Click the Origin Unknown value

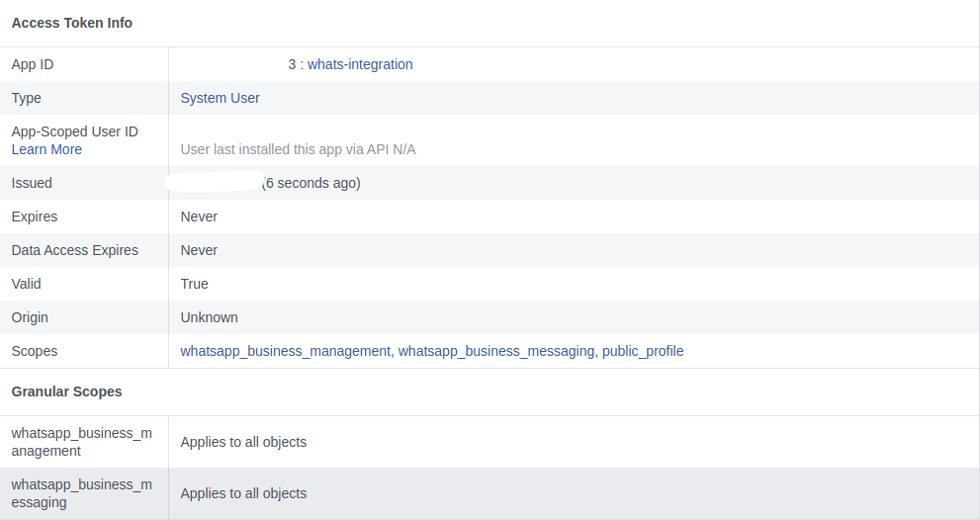click(210, 317)
